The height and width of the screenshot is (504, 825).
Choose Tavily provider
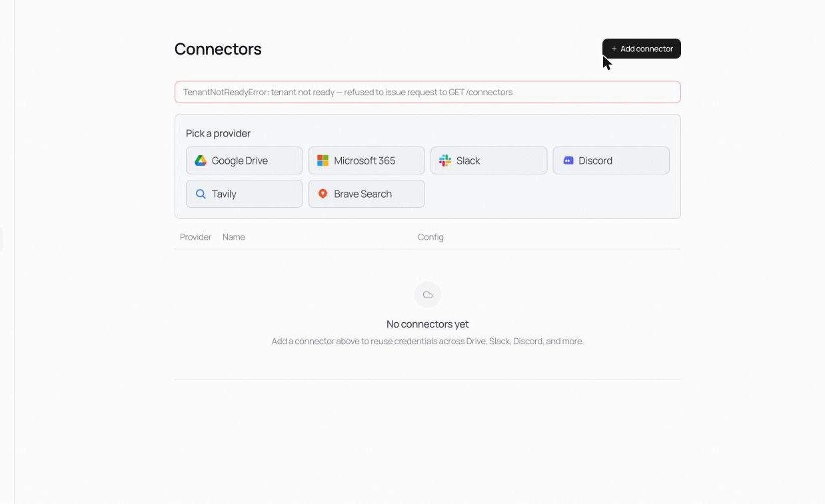click(244, 194)
